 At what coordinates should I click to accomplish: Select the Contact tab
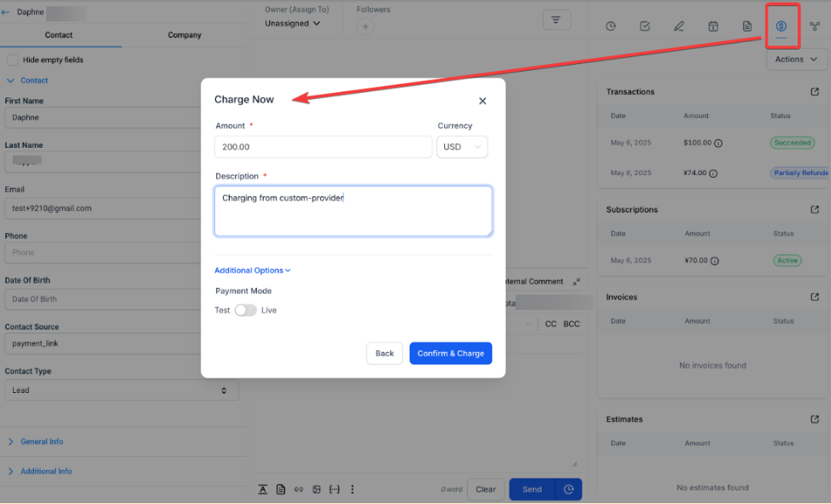[59, 35]
